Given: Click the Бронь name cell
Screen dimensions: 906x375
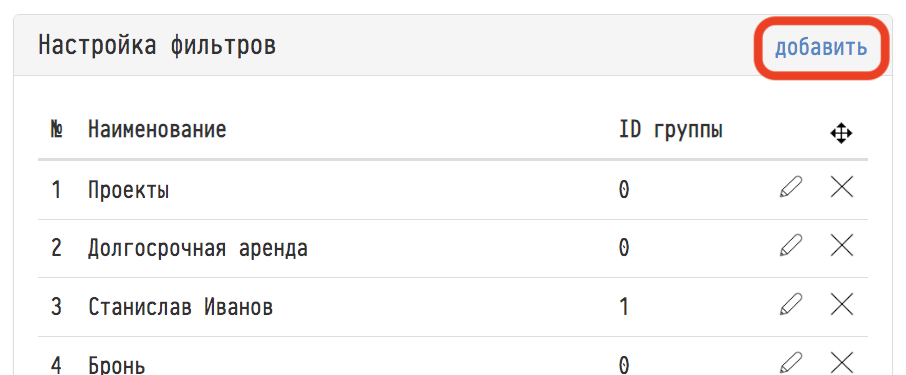Looking at the screenshot, I should 116,365.
